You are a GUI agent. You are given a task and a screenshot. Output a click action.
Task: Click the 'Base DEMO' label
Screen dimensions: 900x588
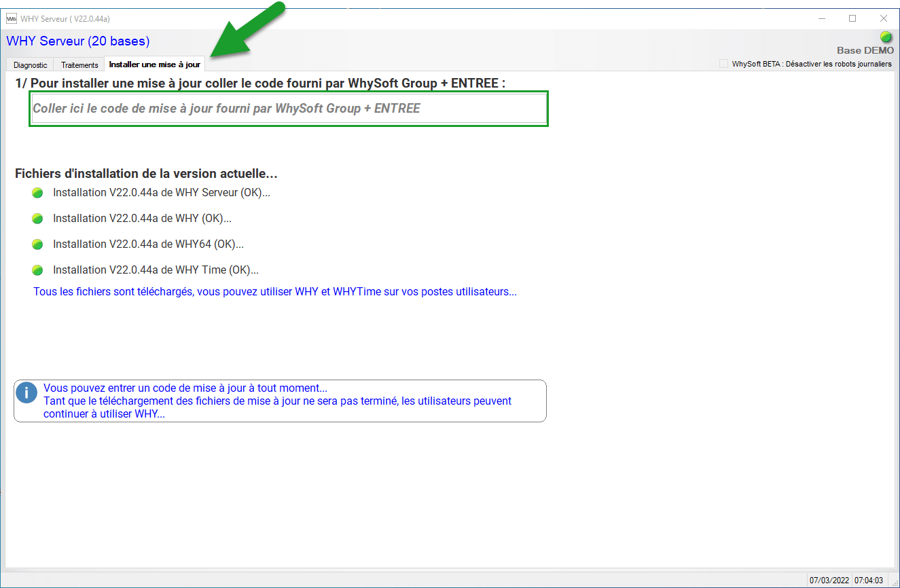point(865,50)
